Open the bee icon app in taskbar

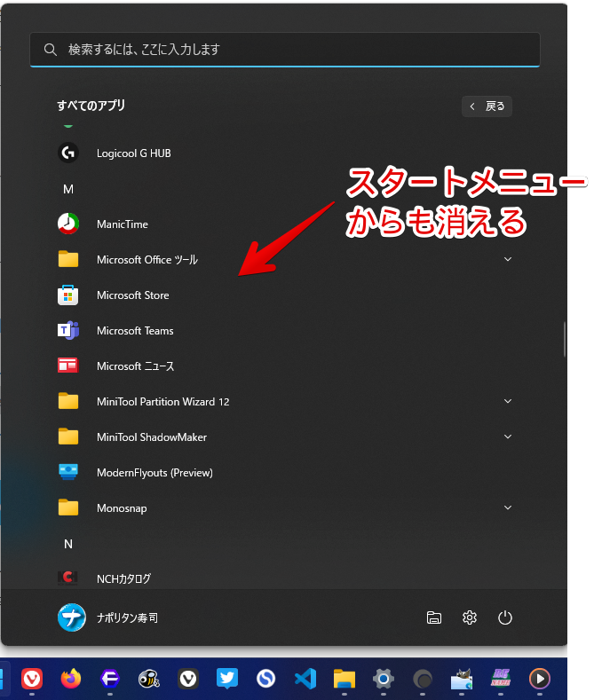(149, 679)
